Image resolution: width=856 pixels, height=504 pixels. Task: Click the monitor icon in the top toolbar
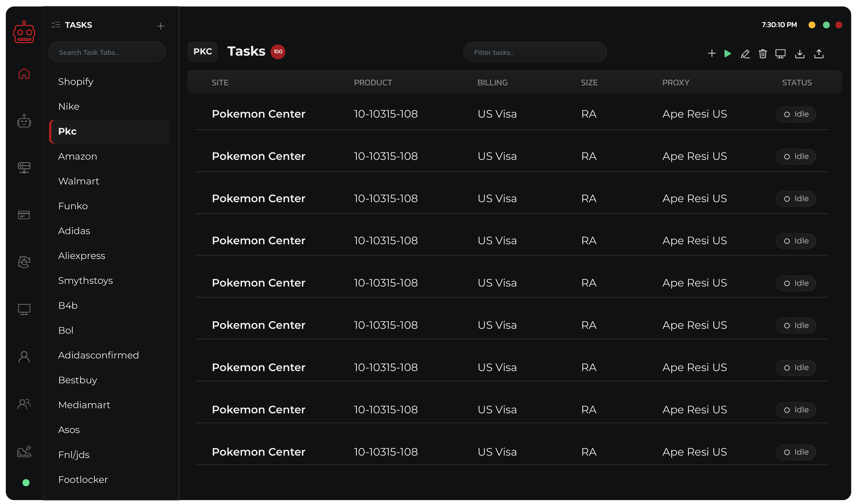click(x=780, y=54)
